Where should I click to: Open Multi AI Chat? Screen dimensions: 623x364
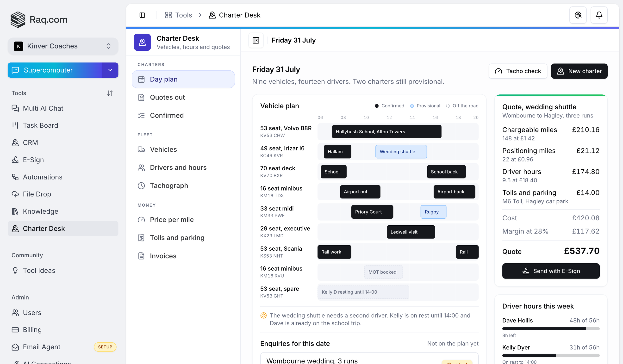click(x=63, y=108)
